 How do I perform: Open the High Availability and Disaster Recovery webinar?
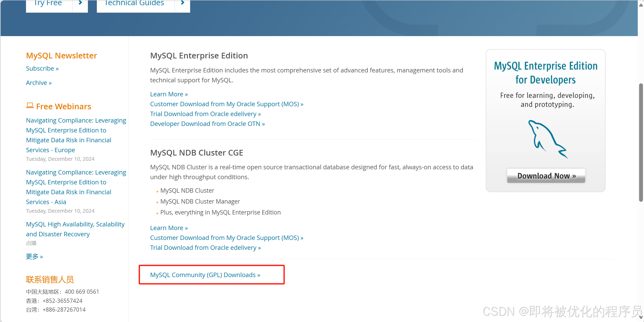pos(75,229)
